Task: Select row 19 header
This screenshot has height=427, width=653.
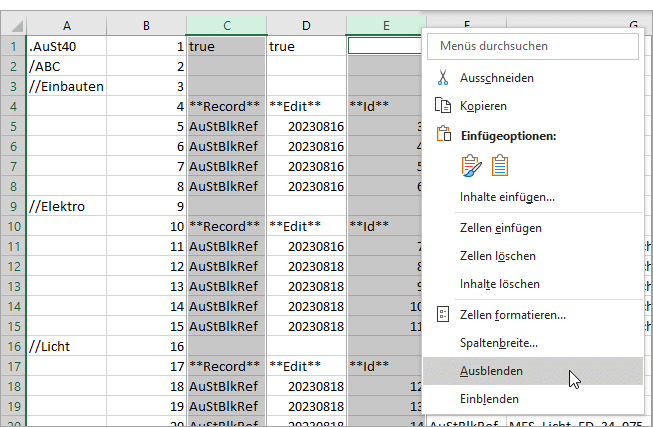Action: click(x=13, y=406)
